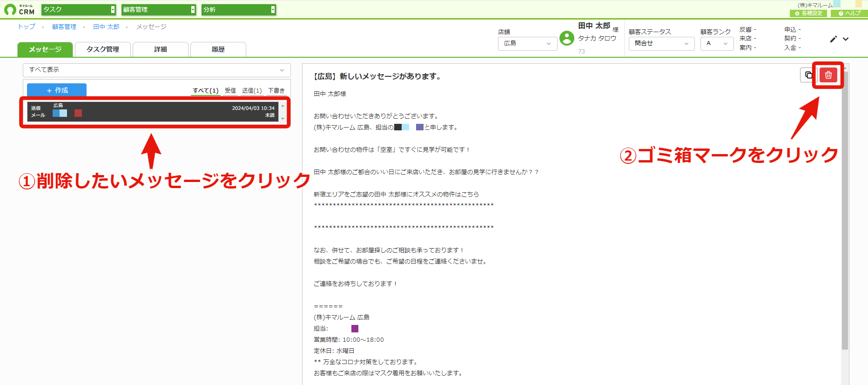Click the message list scroll-down arrow
Viewport: 868px width, 385px height.
[x=283, y=119]
